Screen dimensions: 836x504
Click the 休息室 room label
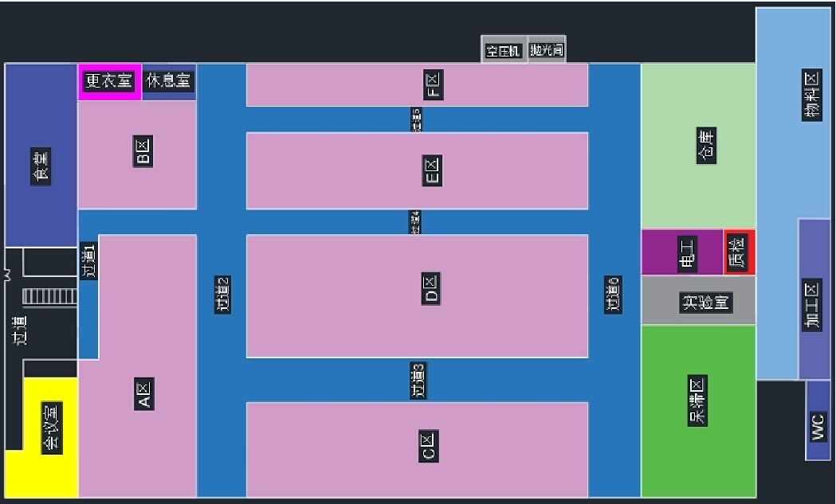(x=169, y=81)
